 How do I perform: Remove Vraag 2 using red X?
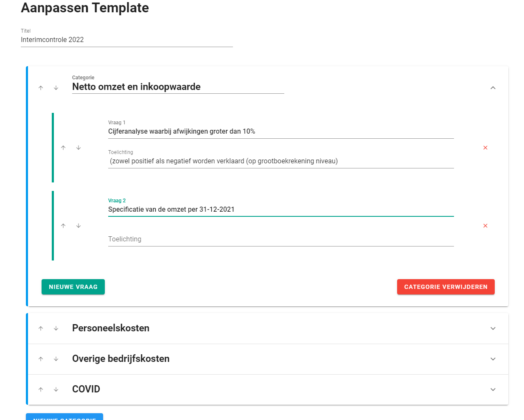coord(485,226)
